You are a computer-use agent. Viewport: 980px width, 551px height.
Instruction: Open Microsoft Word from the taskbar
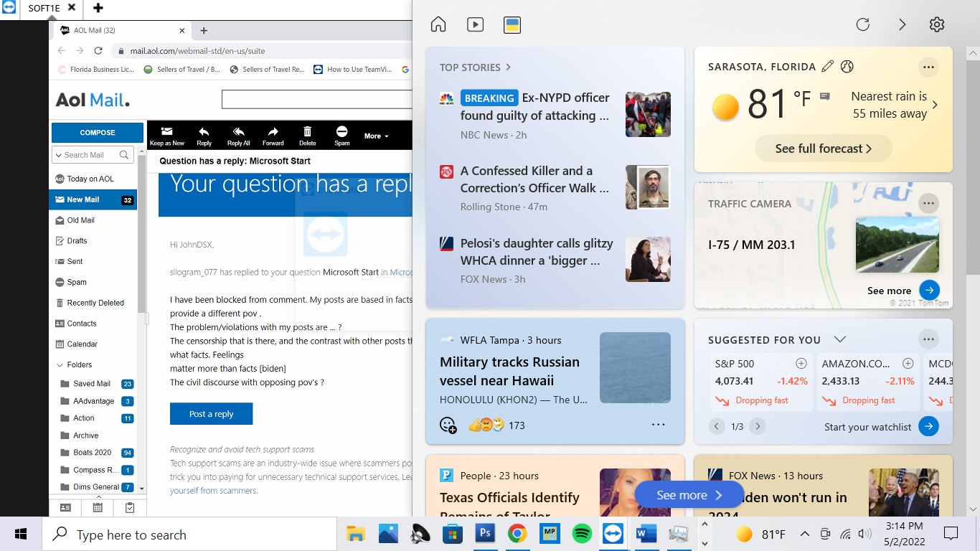(x=646, y=534)
